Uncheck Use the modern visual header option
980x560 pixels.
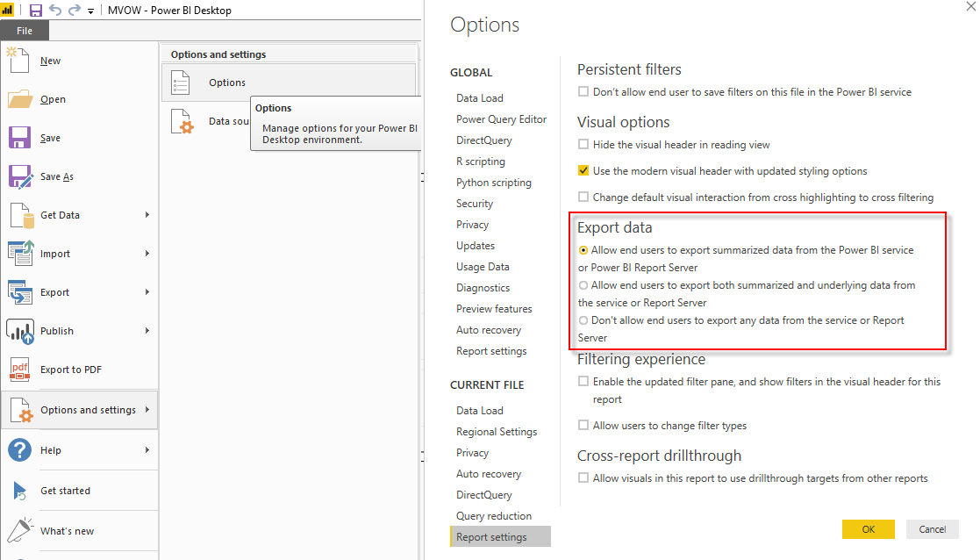click(583, 170)
